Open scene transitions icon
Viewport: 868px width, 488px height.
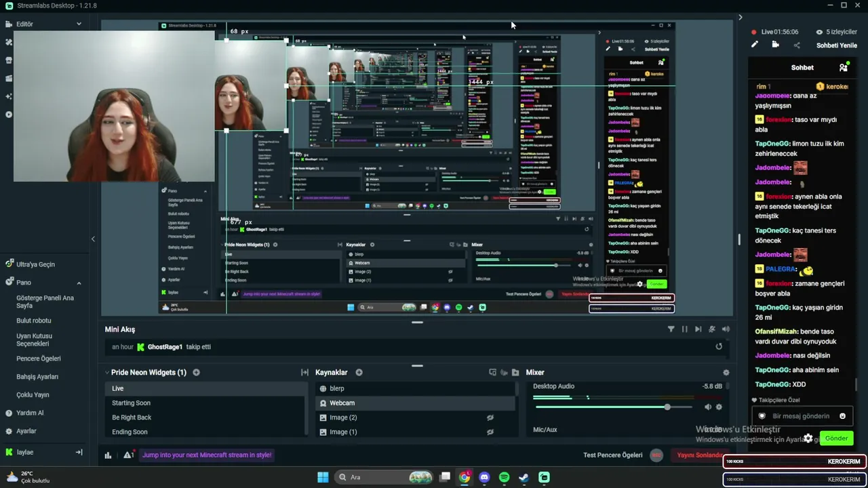coord(304,372)
